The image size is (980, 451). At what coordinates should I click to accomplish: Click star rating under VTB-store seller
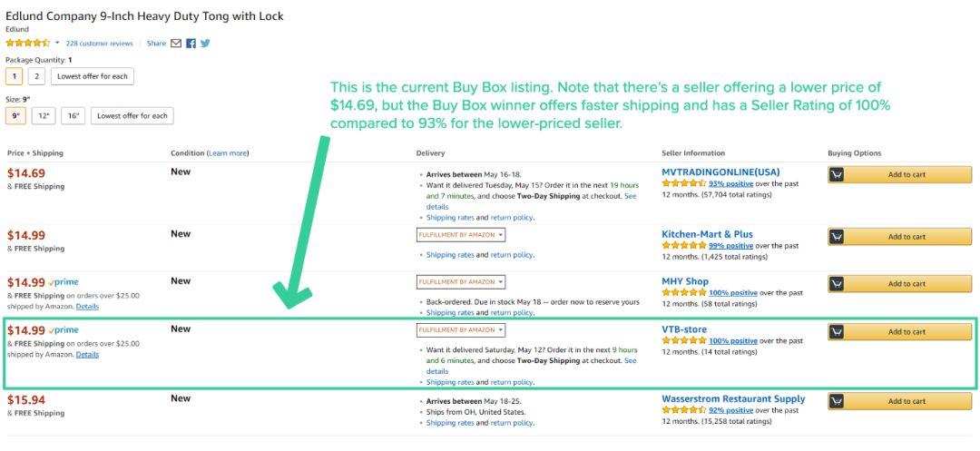coord(684,341)
